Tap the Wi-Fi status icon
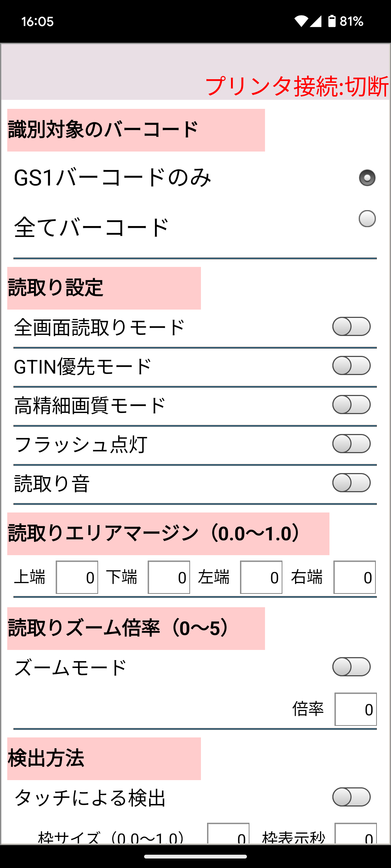The height and width of the screenshot is (868, 391). pos(301,21)
